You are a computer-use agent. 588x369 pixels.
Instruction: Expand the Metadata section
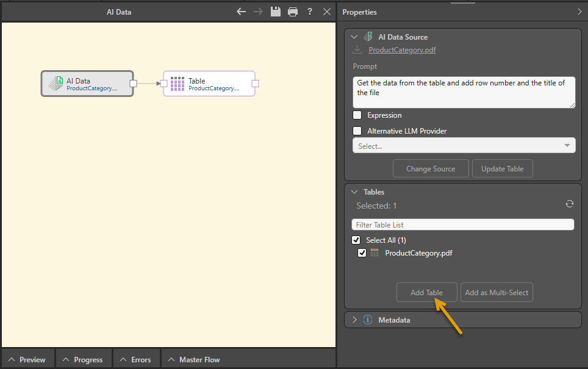355,320
